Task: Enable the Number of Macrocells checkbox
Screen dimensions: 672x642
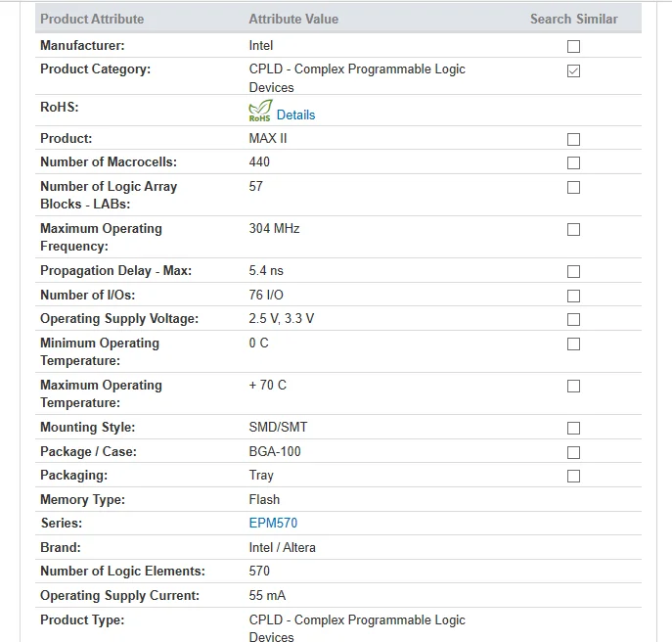Action: 573,163
